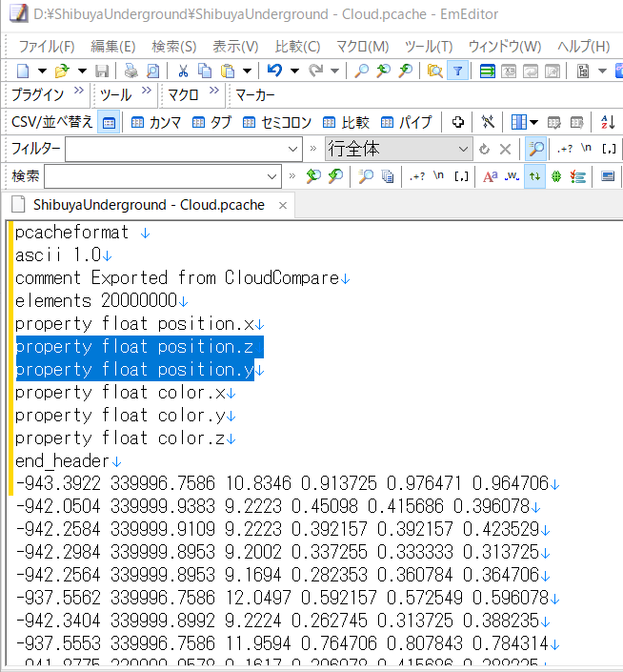Click the Undo arrow icon

274,71
